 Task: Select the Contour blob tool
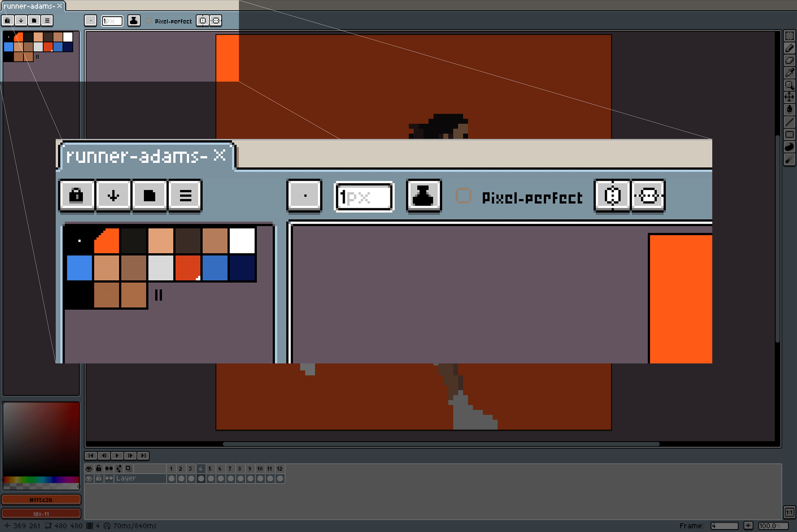click(x=789, y=146)
